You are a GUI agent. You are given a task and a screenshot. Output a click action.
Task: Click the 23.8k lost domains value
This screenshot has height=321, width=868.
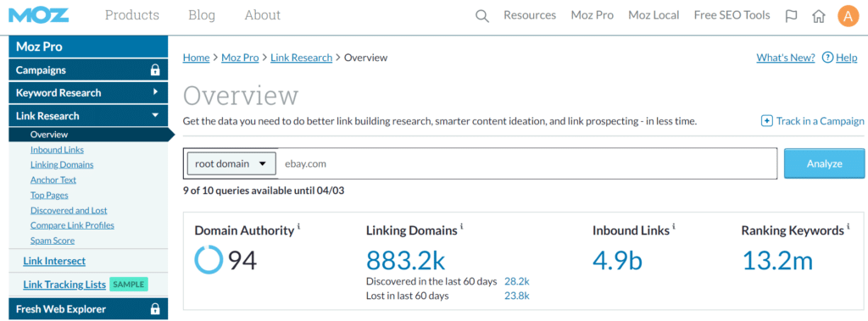pos(517,296)
